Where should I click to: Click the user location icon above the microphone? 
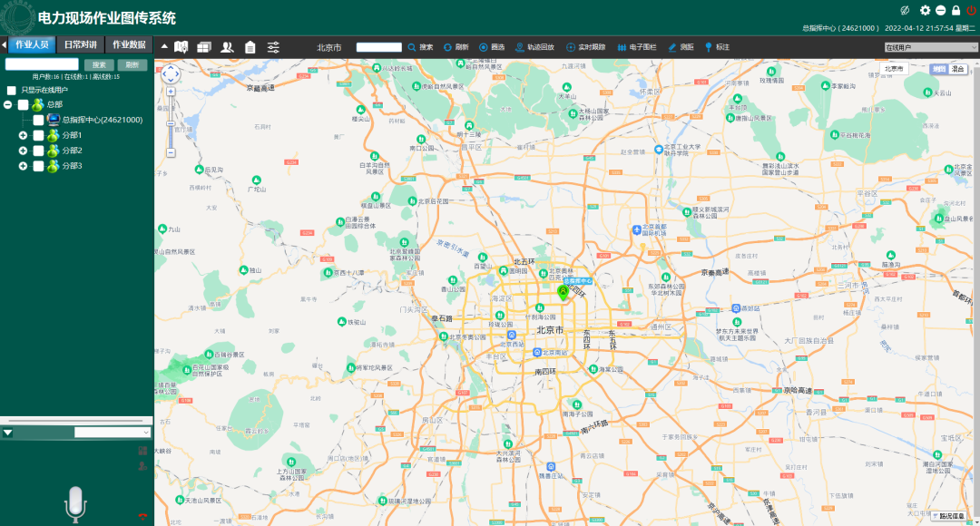142,466
